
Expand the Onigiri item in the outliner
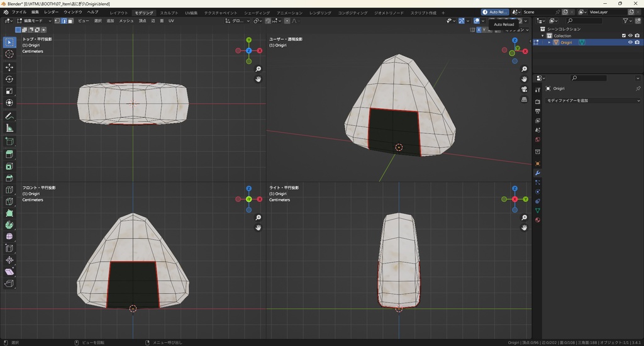[549, 42]
